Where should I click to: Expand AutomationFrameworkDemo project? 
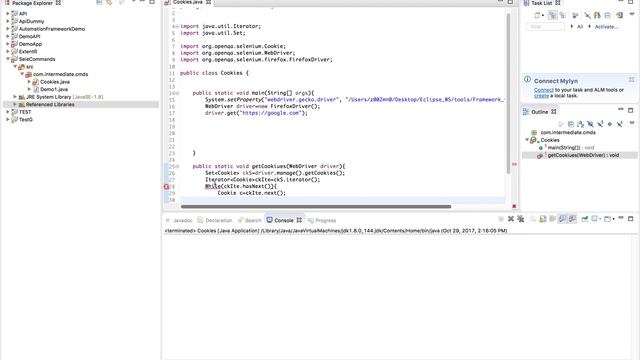[x=7, y=29]
